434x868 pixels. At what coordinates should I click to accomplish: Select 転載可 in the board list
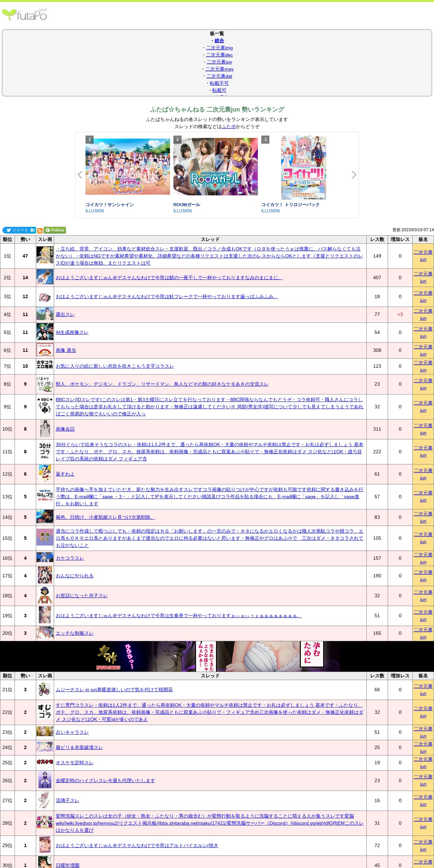click(219, 90)
